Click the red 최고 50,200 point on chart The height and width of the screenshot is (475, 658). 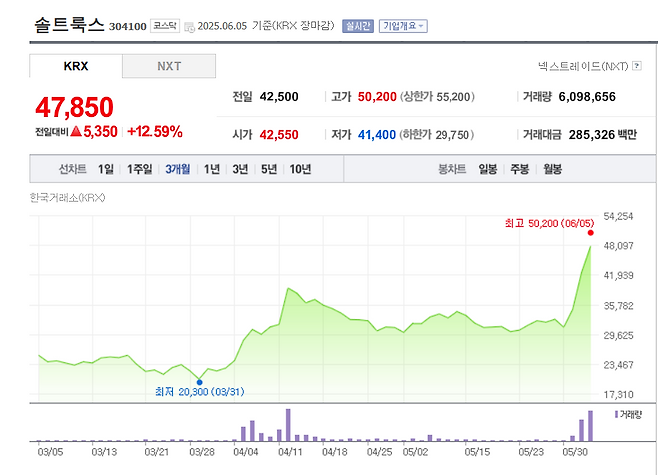(x=590, y=234)
